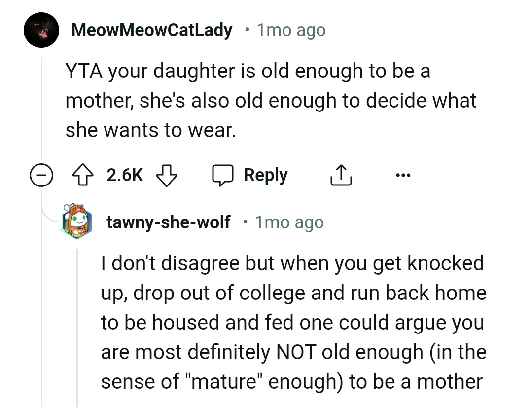Click the "Reply" button
The height and width of the screenshot is (407, 532).
[266, 174]
